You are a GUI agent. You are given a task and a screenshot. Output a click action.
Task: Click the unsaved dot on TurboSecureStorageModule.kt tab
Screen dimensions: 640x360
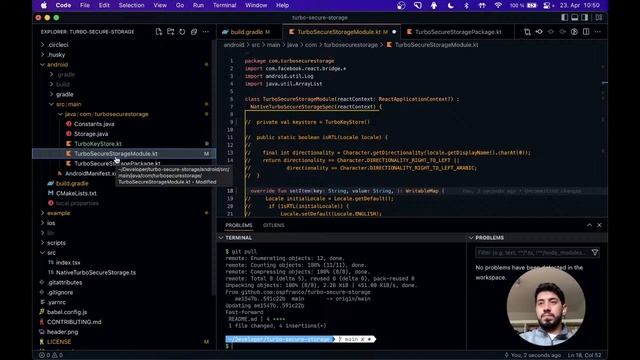pos(394,32)
